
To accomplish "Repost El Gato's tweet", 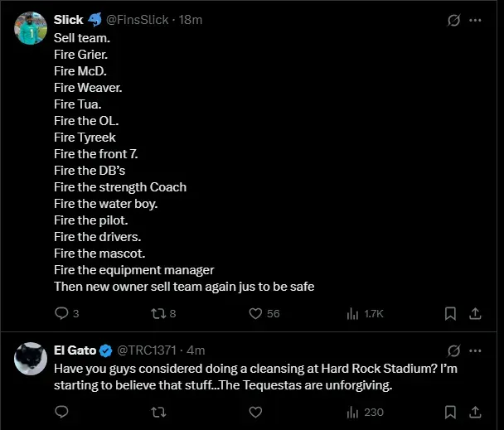I will (157, 411).
